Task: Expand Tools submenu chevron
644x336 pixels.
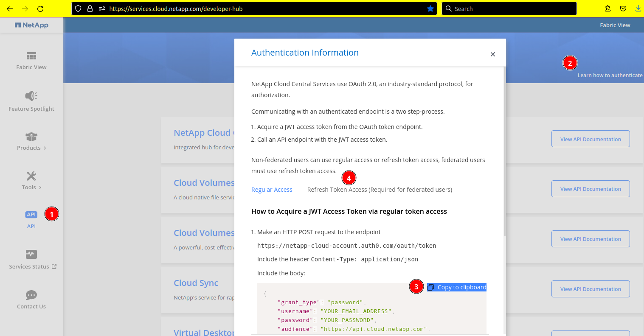Action: coord(40,188)
